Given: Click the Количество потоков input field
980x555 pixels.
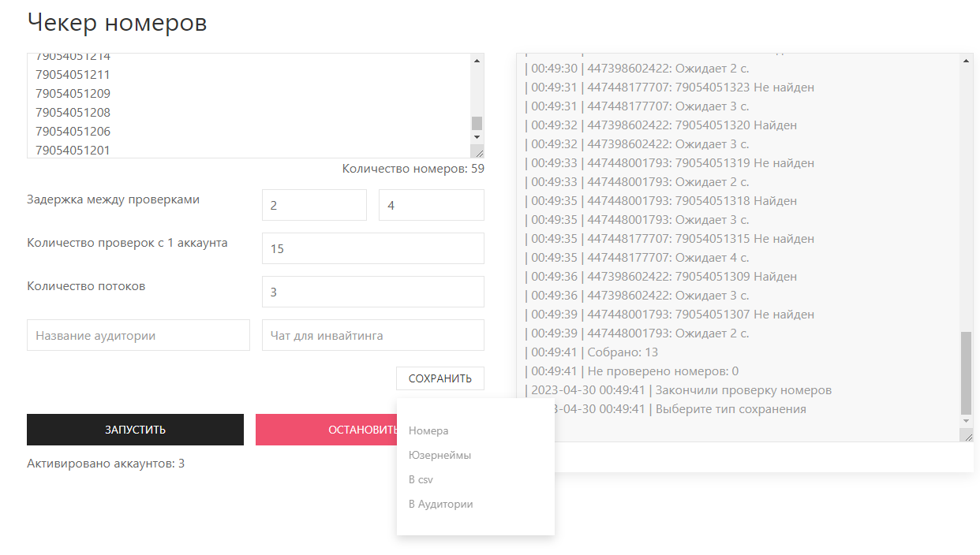Looking at the screenshot, I should tap(372, 292).
